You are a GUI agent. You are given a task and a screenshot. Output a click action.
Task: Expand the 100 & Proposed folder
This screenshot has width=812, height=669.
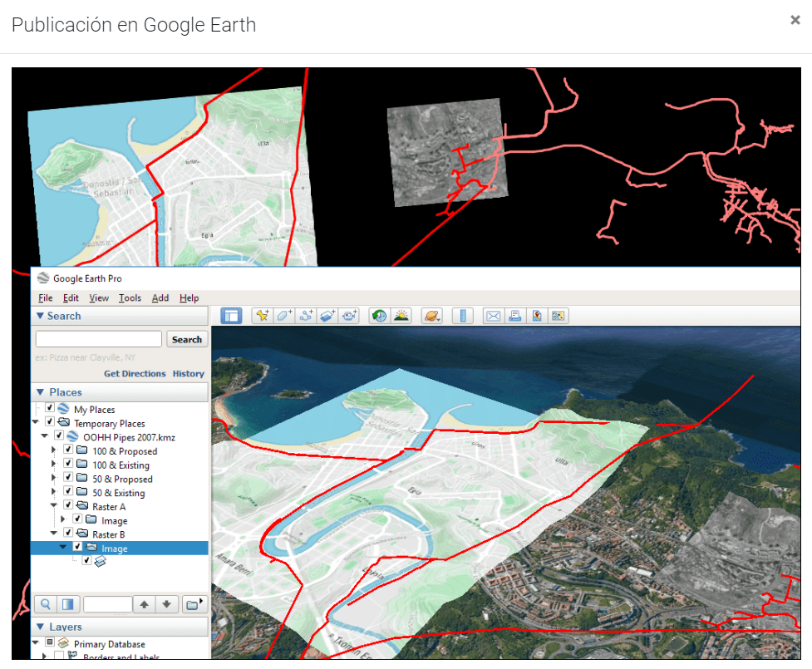(53, 450)
